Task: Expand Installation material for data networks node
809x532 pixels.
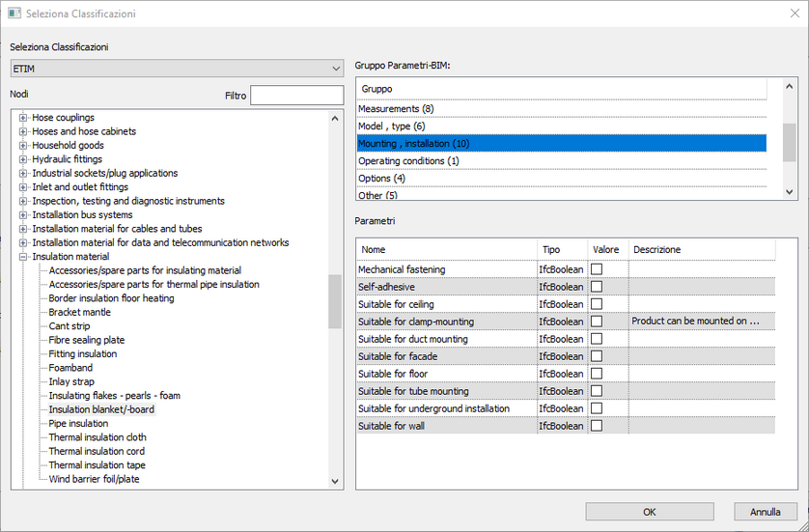Action: tap(23, 243)
